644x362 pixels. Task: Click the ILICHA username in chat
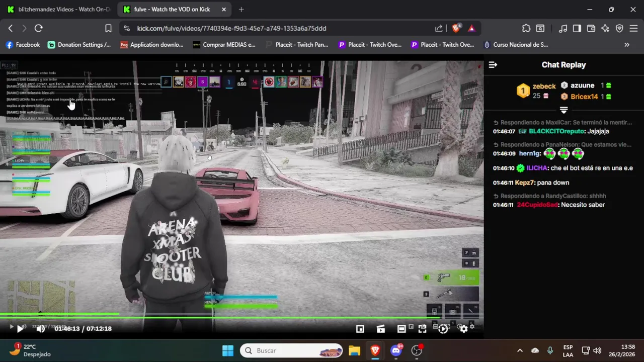[x=537, y=168]
